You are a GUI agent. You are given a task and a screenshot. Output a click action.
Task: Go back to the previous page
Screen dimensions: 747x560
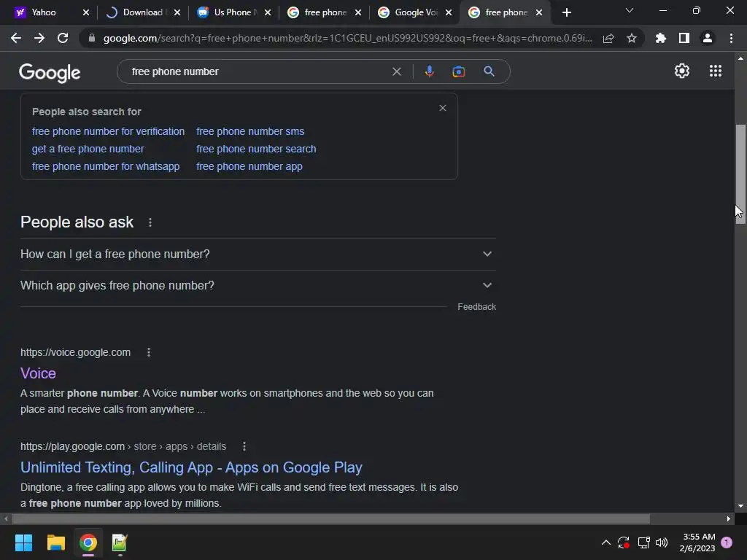click(x=16, y=38)
